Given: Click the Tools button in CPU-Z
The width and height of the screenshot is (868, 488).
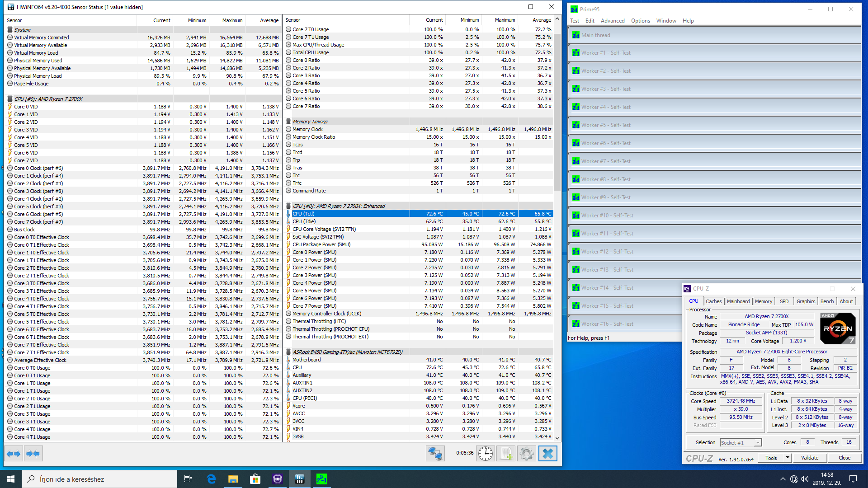Looking at the screenshot, I should (x=771, y=458).
